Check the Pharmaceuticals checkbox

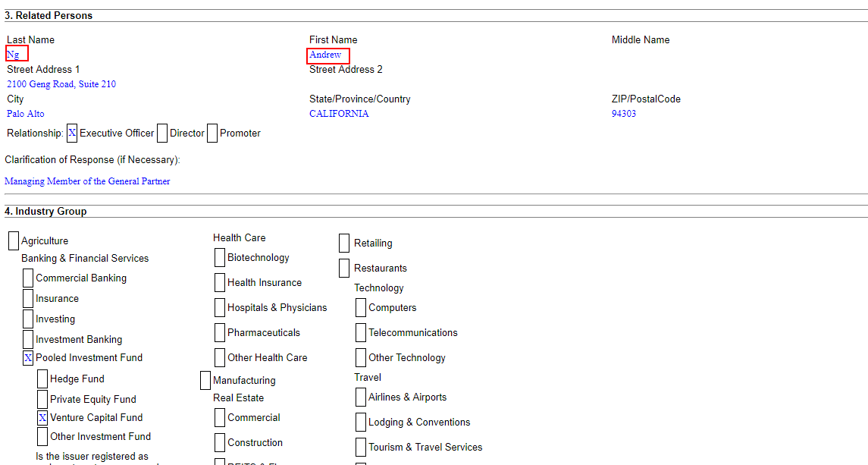tap(220, 332)
